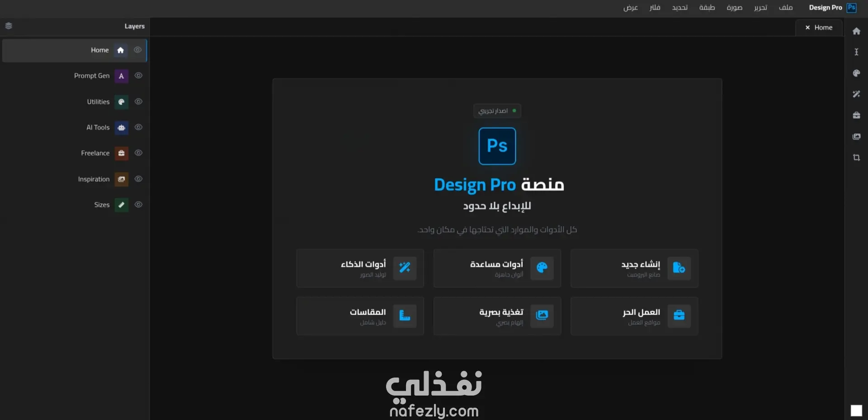Click the Sizes layer ruler thumbnail
868x420 pixels.
pos(121,205)
